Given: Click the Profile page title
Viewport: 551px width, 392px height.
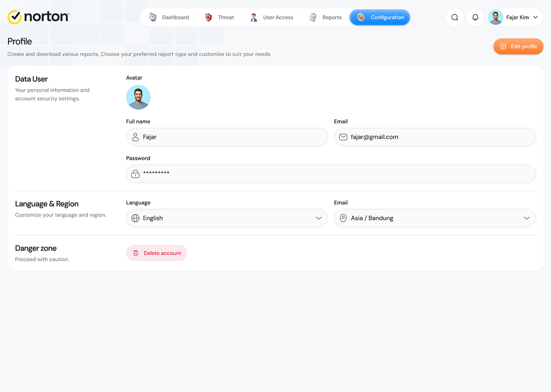Looking at the screenshot, I should pyautogui.click(x=19, y=41).
